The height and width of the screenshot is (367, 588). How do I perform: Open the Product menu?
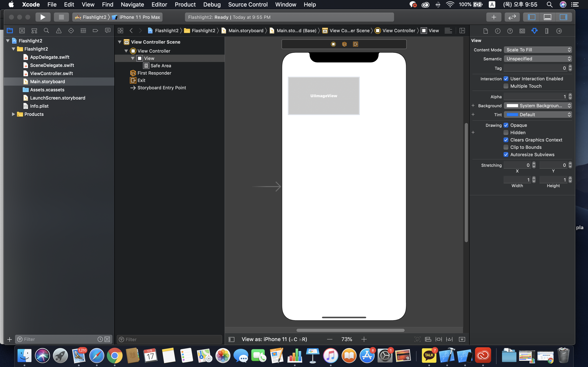tap(185, 4)
